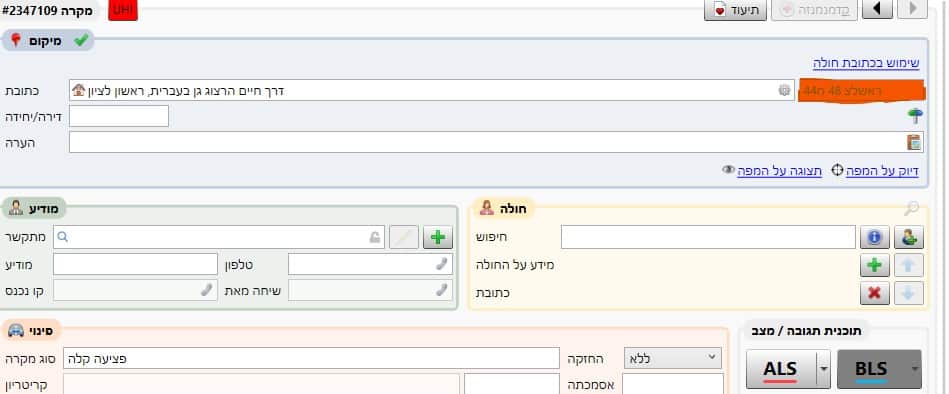Open the clipboard icon beside note field
This screenshot has height=394, width=949.
pos(913,142)
